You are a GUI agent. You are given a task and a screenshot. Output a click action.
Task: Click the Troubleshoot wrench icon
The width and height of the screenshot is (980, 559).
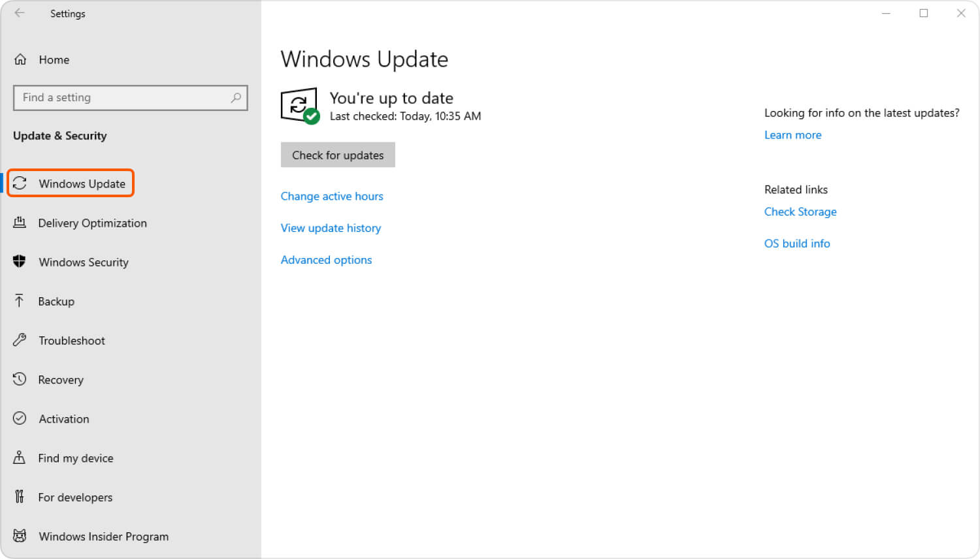click(x=20, y=340)
